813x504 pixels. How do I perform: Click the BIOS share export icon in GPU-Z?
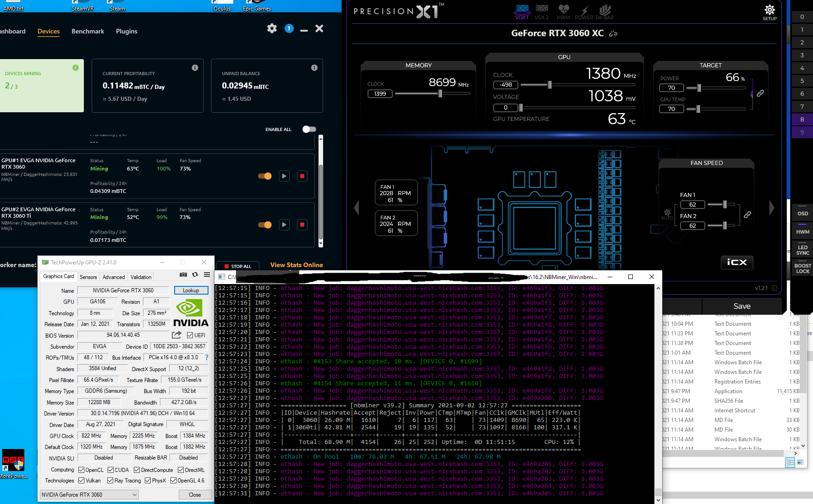[x=176, y=335]
